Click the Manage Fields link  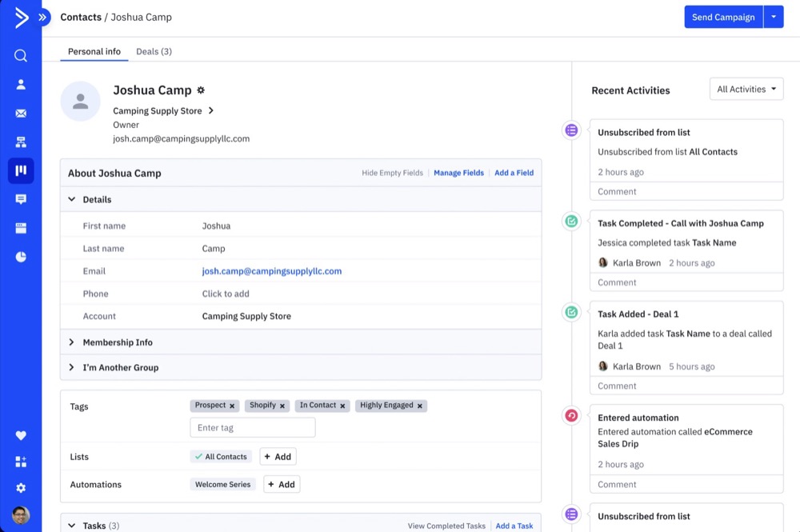tap(458, 173)
